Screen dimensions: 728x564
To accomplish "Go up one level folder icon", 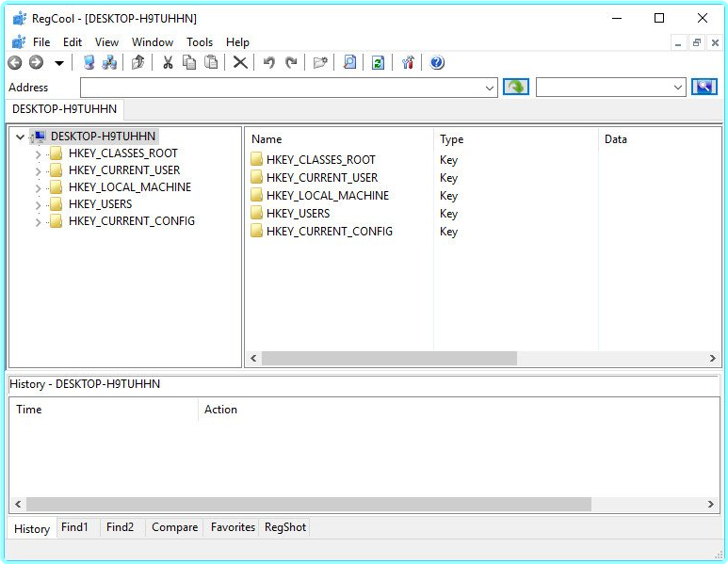I will pos(138,62).
